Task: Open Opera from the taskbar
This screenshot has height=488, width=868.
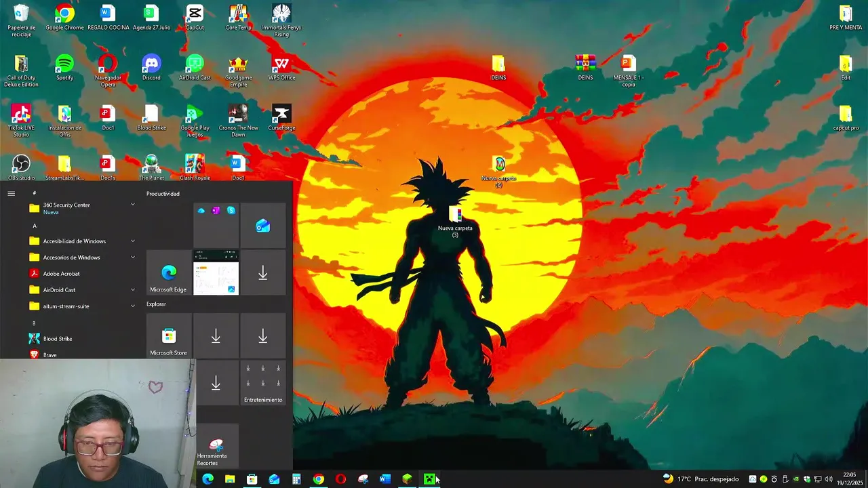Action: tap(340, 479)
